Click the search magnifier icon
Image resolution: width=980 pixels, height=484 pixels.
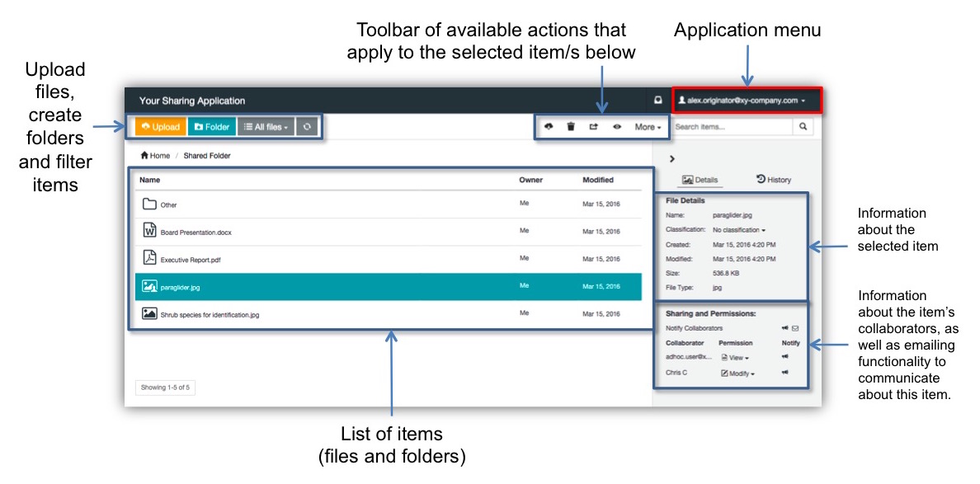pos(803,127)
